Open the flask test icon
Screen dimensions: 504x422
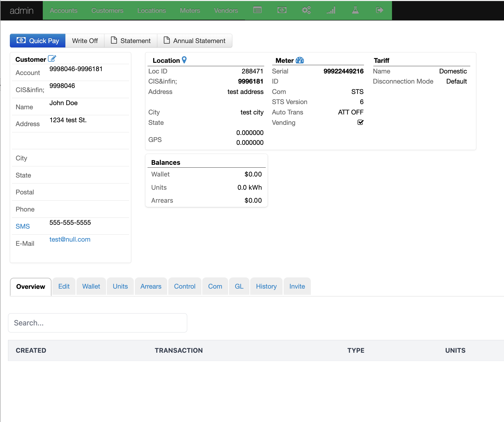[x=355, y=10]
